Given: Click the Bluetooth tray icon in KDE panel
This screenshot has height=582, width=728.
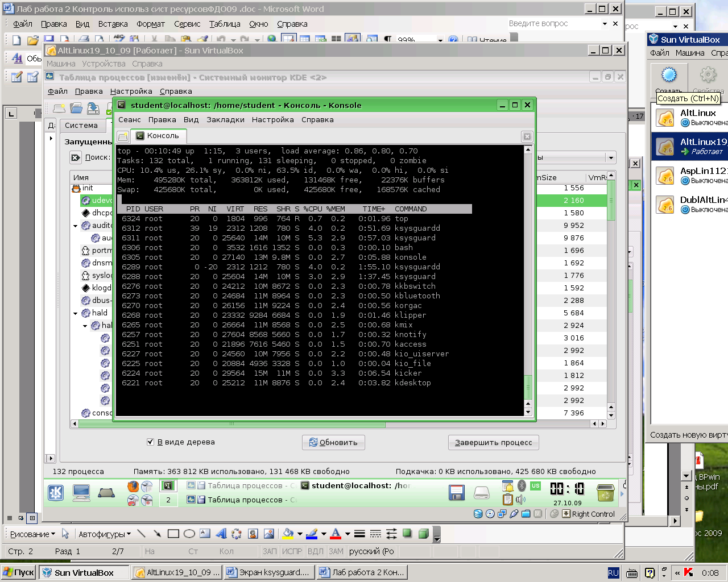Looking at the screenshot, I should click(522, 486).
